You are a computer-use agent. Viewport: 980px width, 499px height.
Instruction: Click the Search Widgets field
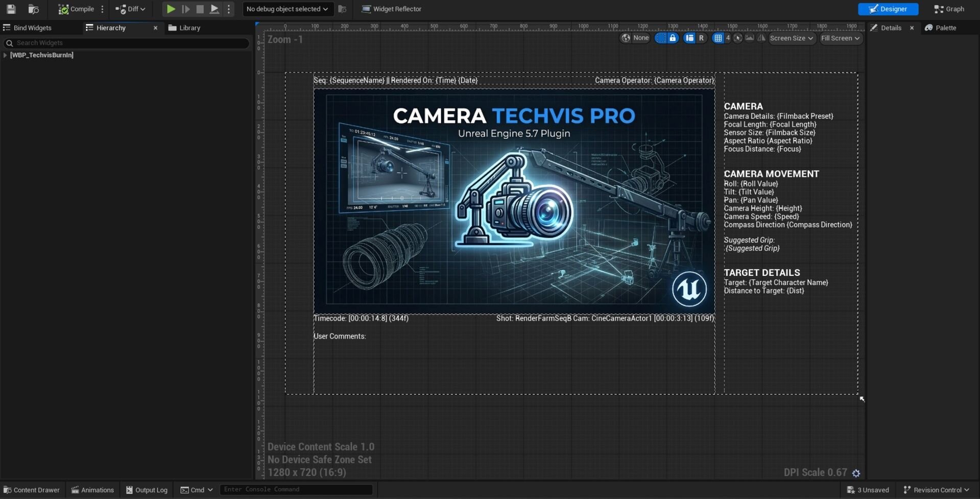[x=127, y=43]
